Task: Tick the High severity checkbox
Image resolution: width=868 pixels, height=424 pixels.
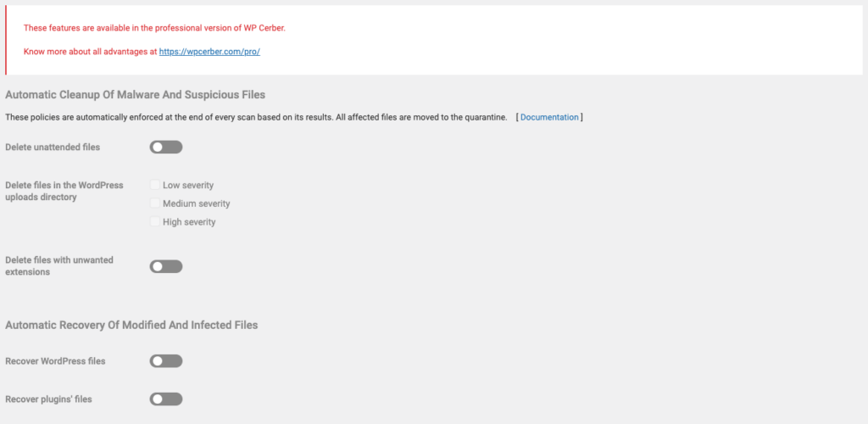Action: point(155,221)
